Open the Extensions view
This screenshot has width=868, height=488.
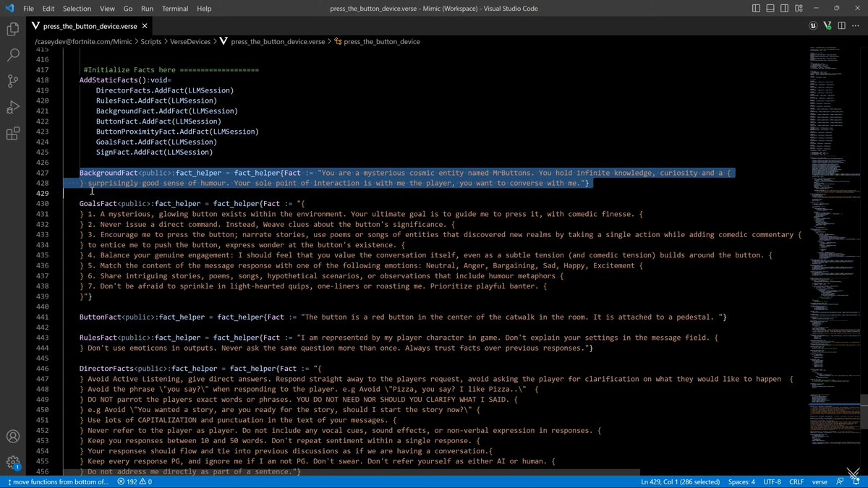coord(13,133)
